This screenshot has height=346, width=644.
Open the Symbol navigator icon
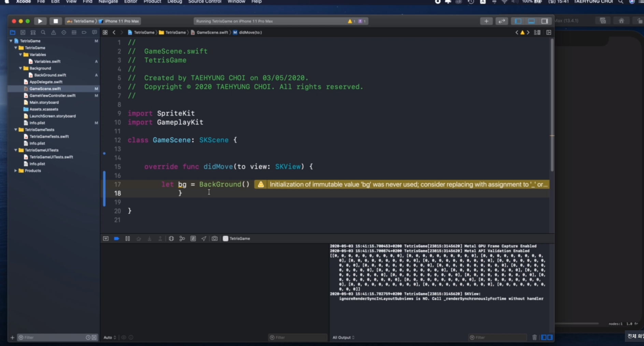point(33,32)
